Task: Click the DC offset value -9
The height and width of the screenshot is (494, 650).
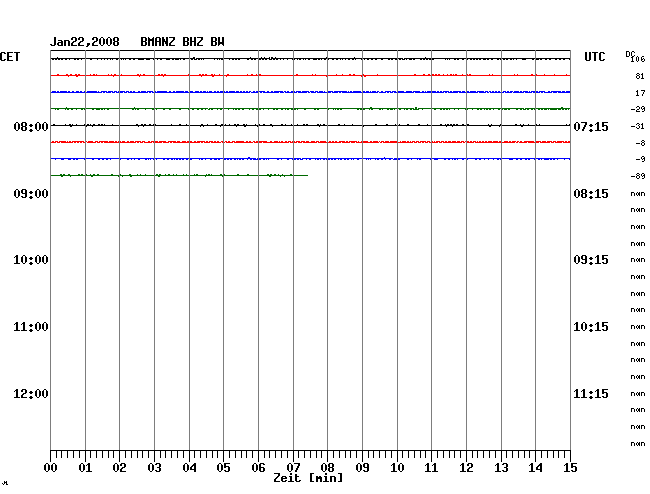Action: click(x=640, y=159)
